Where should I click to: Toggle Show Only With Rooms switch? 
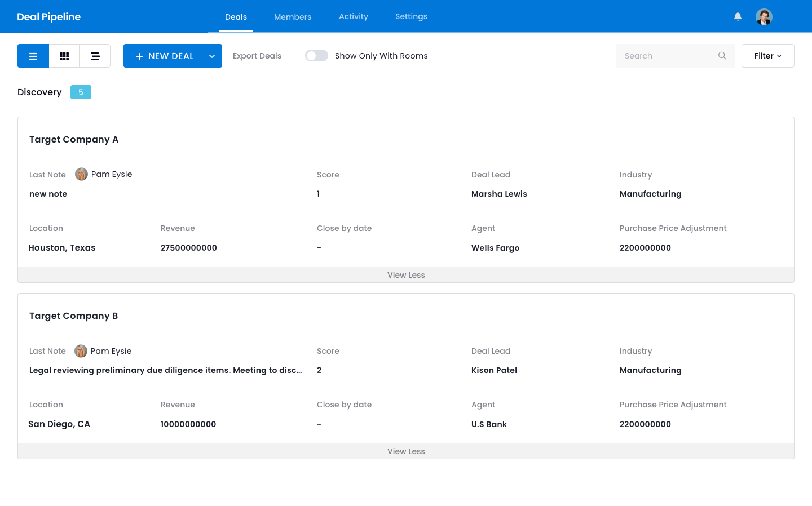pyautogui.click(x=316, y=56)
